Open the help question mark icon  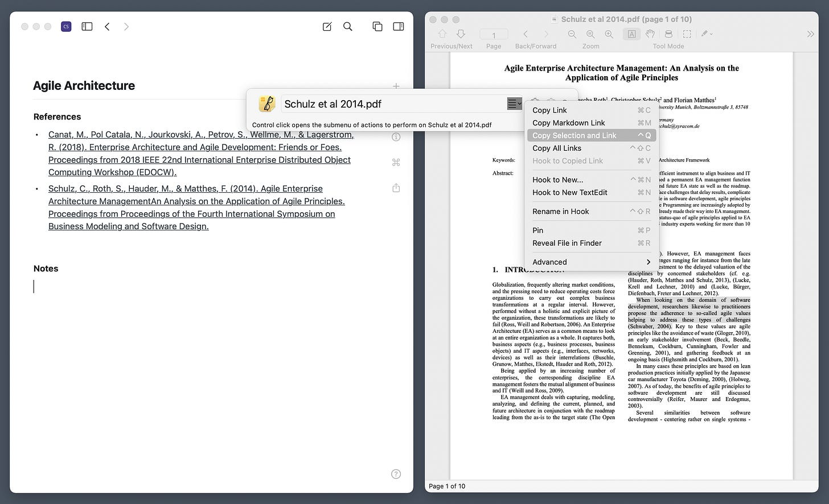(x=396, y=474)
